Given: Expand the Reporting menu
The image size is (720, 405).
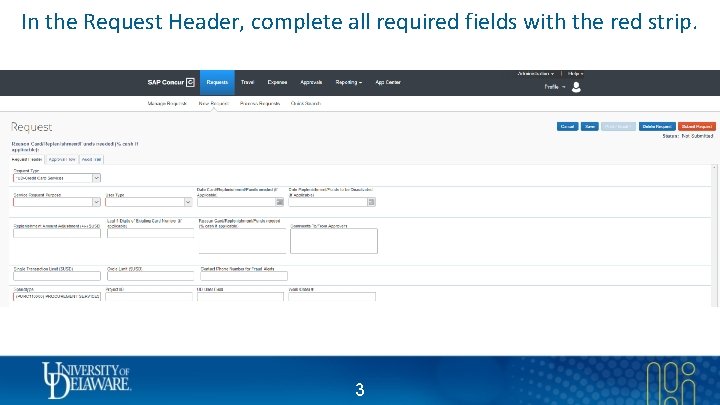Looking at the screenshot, I should [349, 83].
